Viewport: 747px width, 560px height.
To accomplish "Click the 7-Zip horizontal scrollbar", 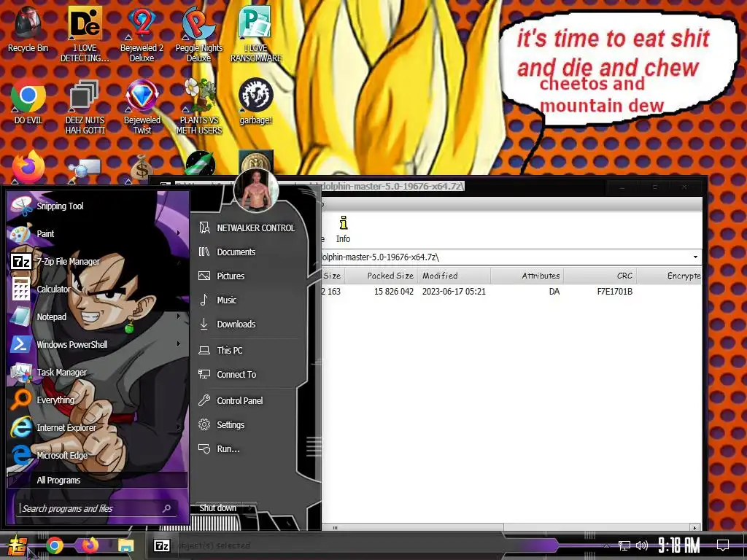I will (413, 528).
